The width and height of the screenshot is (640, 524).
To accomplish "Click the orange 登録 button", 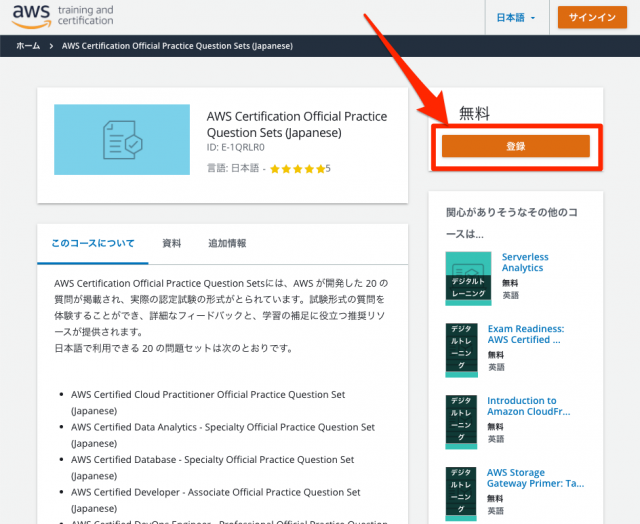I will click(516, 146).
